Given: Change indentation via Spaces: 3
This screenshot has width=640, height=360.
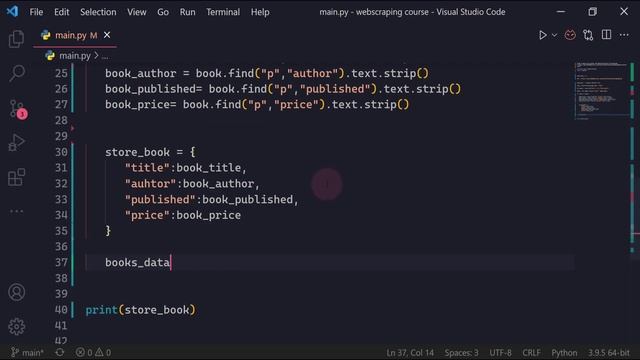Looking at the screenshot, I should [x=461, y=353].
